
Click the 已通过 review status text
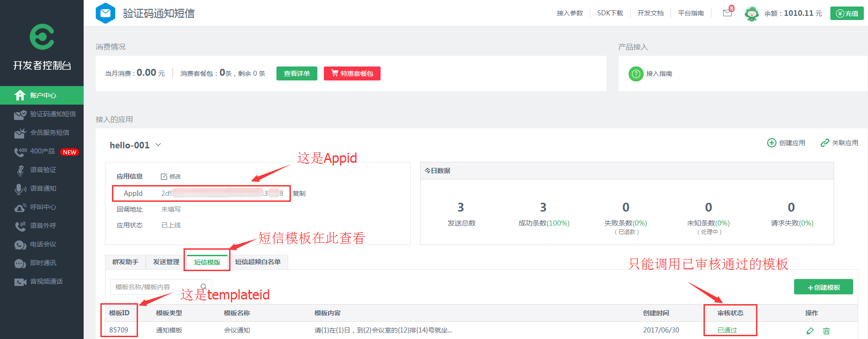tap(727, 330)
